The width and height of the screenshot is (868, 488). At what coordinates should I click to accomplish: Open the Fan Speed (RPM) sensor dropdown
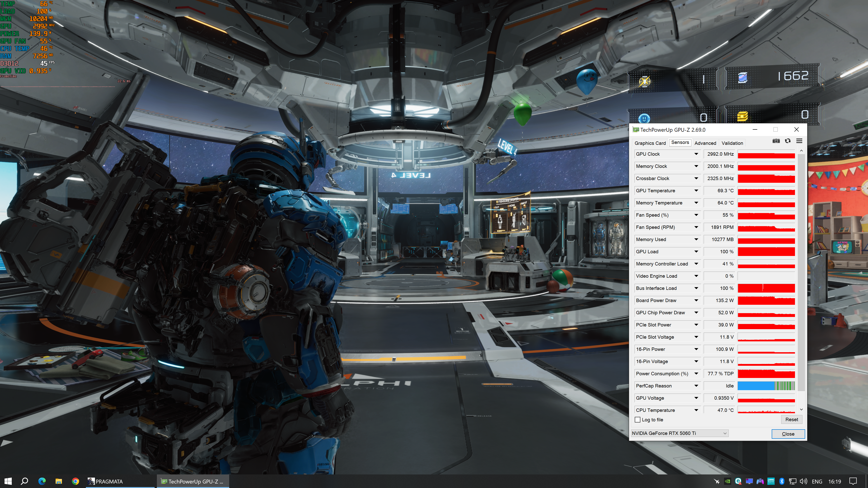(696, 227)
